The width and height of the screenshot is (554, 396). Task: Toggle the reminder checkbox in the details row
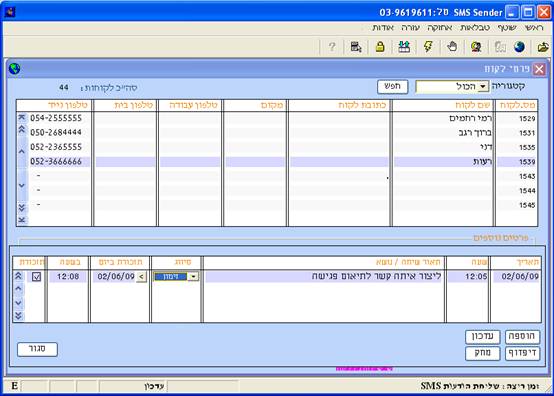click(36, 277)
